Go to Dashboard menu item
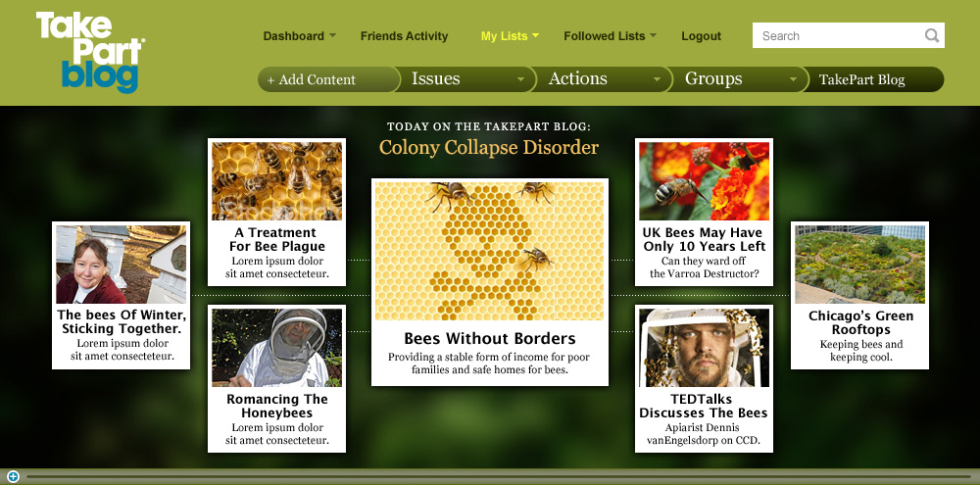The width and height of the screenshot is (980, 485). click(294, 36)
